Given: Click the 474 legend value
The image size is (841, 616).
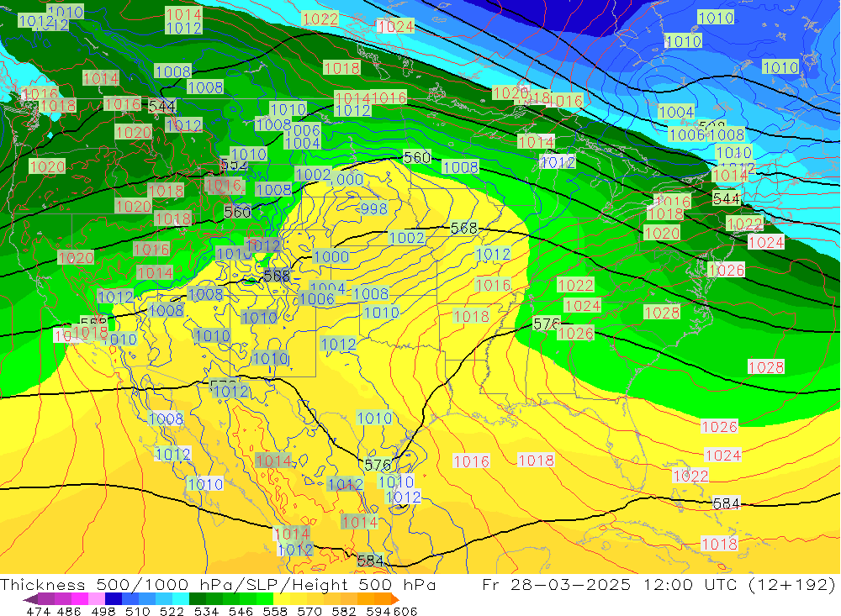Looking at the screenshot, I should [38, 611].
